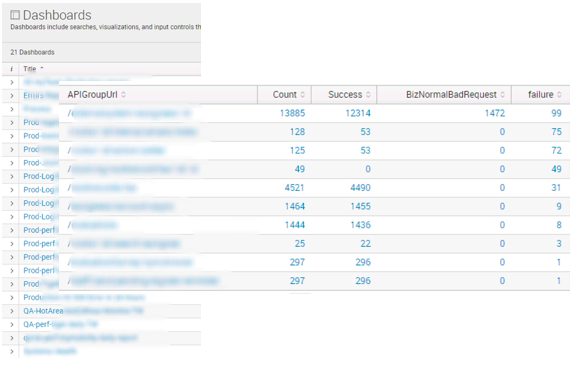Click the info 'i' column header
The image size is (574, 367).
tap(12, 69)
